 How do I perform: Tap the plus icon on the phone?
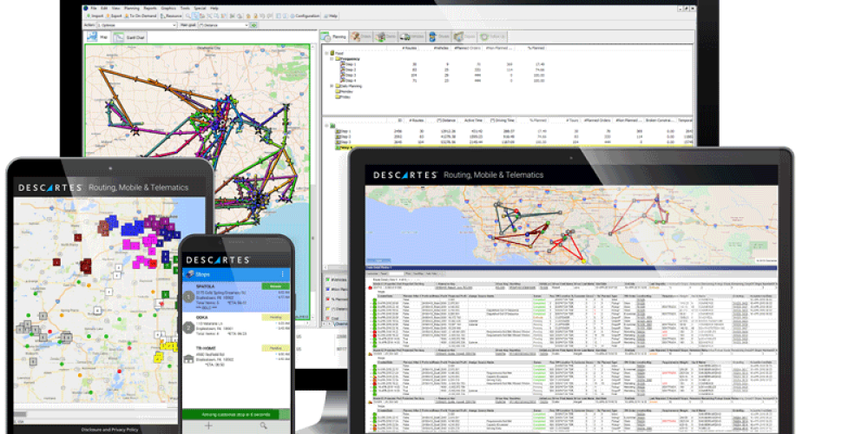[208, 426]
